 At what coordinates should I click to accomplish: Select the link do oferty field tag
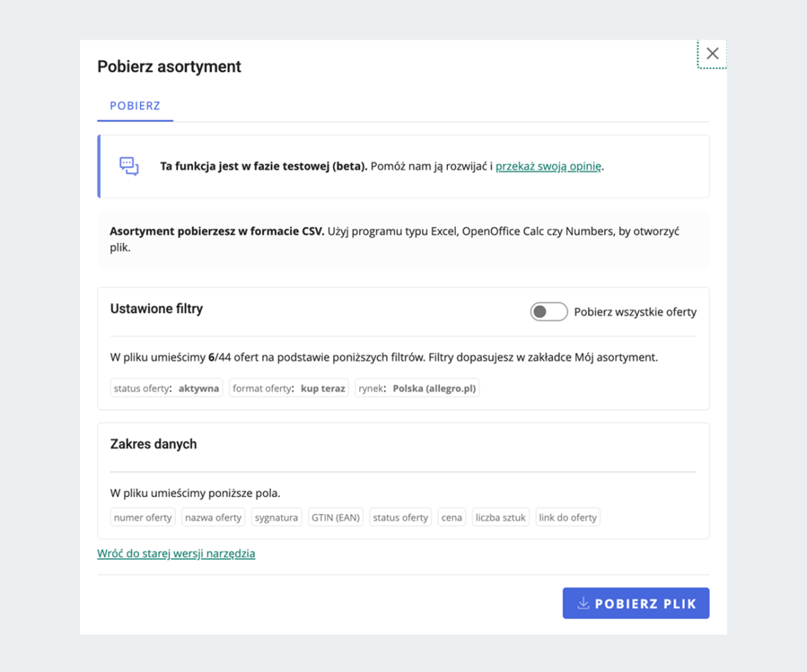tap(568, 517)
